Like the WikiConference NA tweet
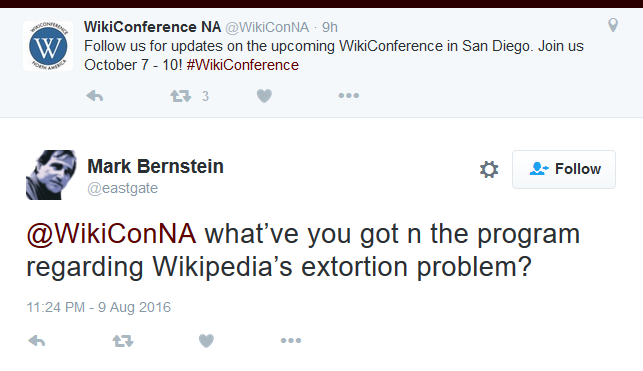The height and width of the screenshot is (371, 643). pos(264,96)
